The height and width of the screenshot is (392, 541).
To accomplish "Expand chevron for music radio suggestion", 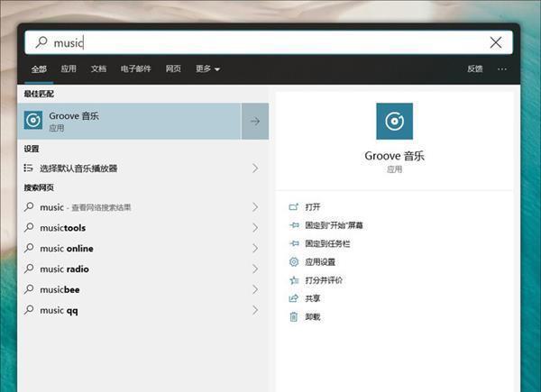I will coord(255,269).
